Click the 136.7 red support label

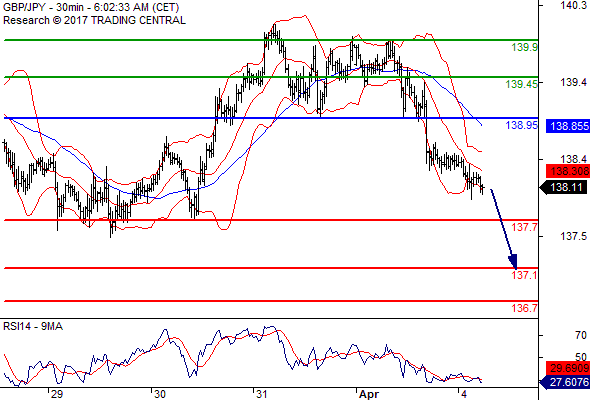(525, 308)
